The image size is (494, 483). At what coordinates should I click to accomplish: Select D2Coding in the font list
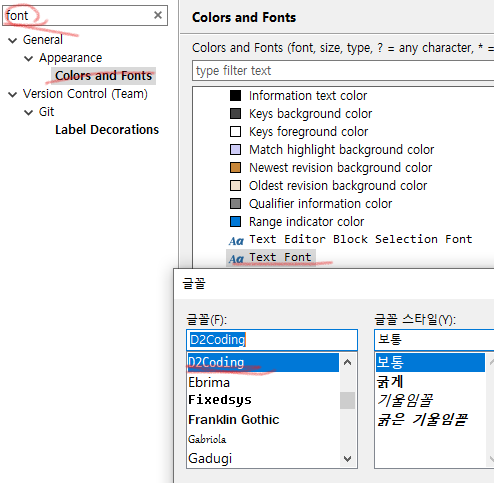263,362
